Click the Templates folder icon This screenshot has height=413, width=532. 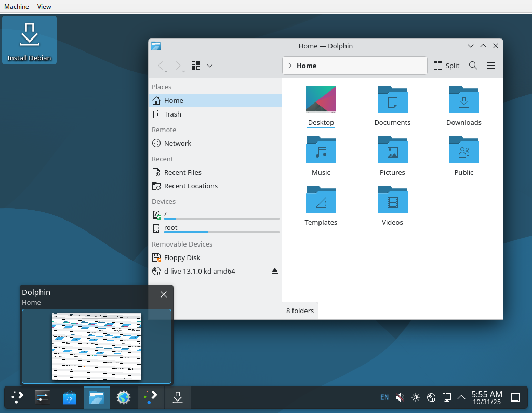pyautogui.click(x=321, y=200)
